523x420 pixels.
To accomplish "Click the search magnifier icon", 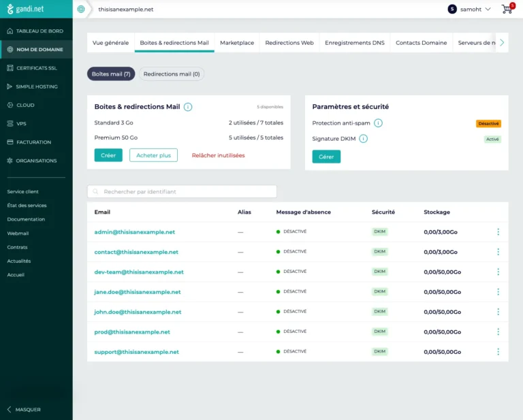I will (x=95, y=192).
